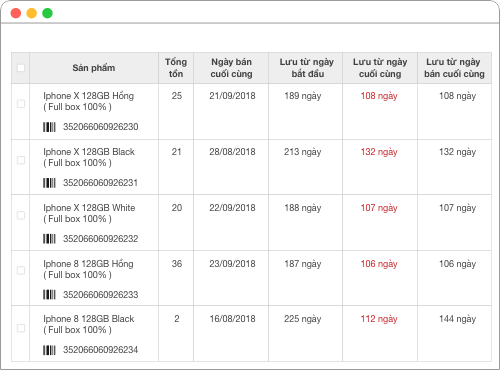Click serial number 352066060926234

click(x=100, y=350)
